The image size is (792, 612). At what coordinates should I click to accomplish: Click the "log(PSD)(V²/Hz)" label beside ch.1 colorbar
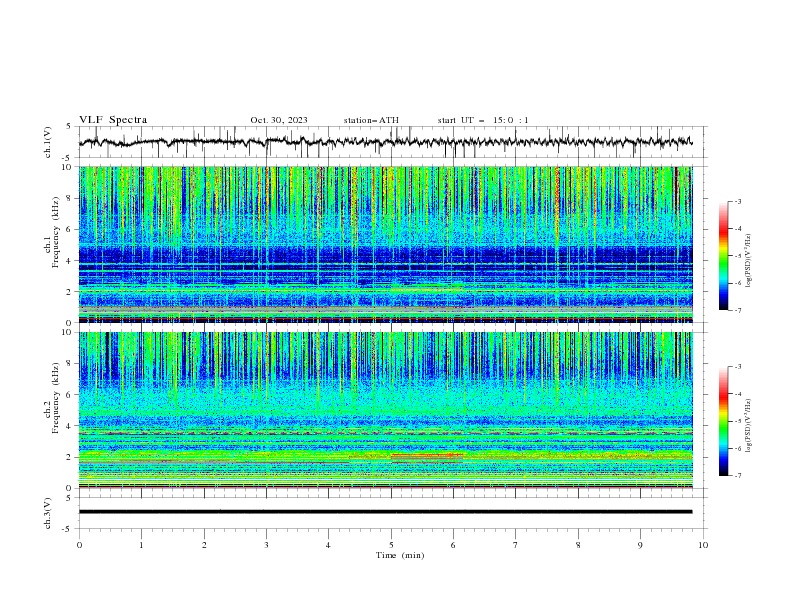pyautogui.click(x=748, y=261)
